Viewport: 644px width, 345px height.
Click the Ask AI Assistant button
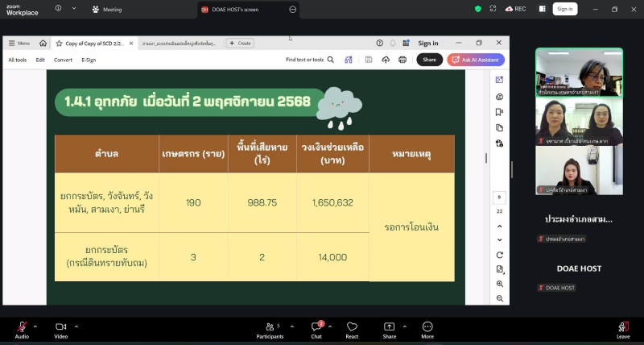(477, 60)
